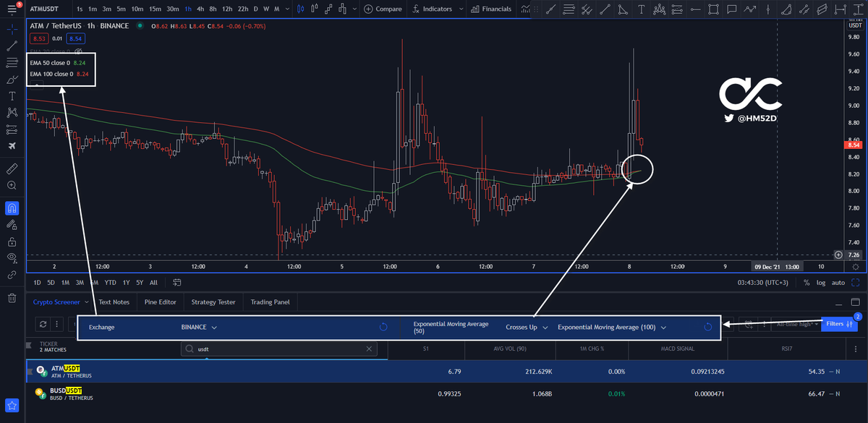The width and height of the screenshot is (868, 423).
Task: Switch to the Strategy Tester tab
Action: (213, 302)
